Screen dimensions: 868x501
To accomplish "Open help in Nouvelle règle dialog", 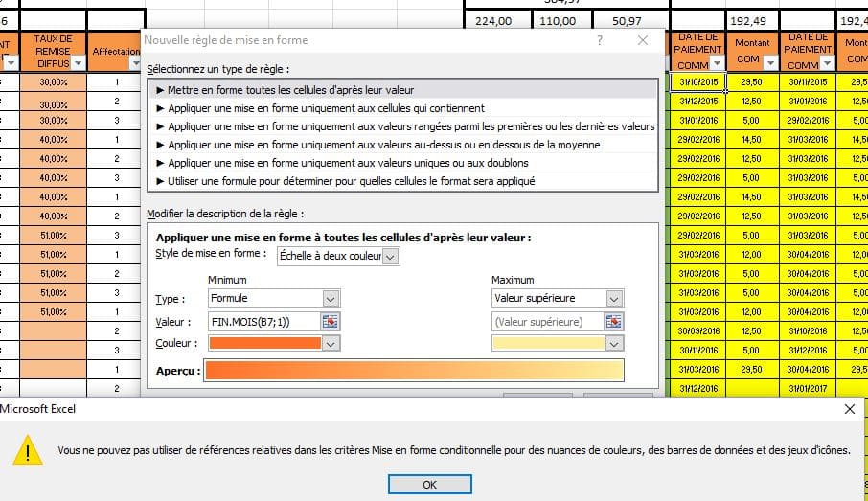I will pos(600,40).
